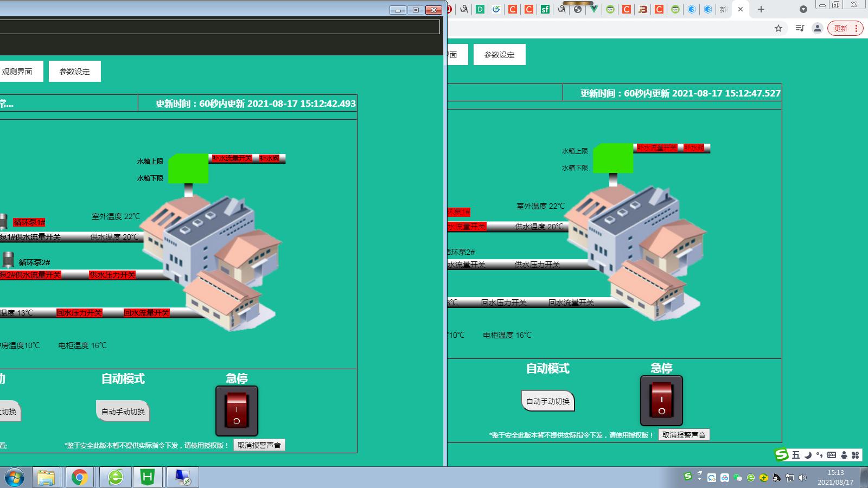Flip the 急停 rocker switch in right browser

[x=661, y=401]
